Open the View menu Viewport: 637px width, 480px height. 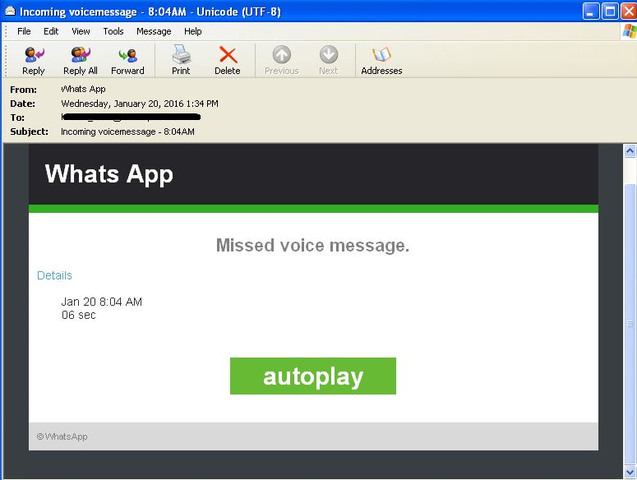[80, 31]
